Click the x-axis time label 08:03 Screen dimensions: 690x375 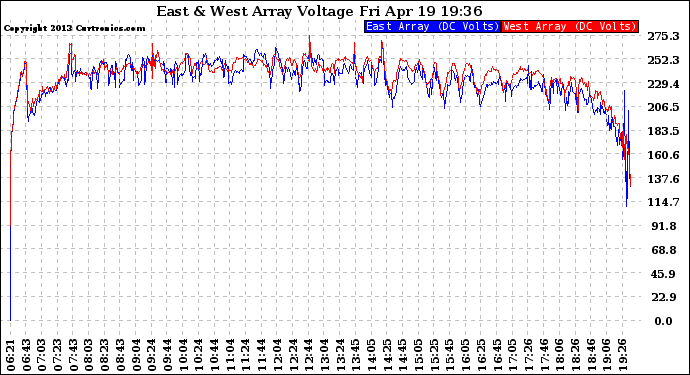pyautogui.click(x=88, y=355)
